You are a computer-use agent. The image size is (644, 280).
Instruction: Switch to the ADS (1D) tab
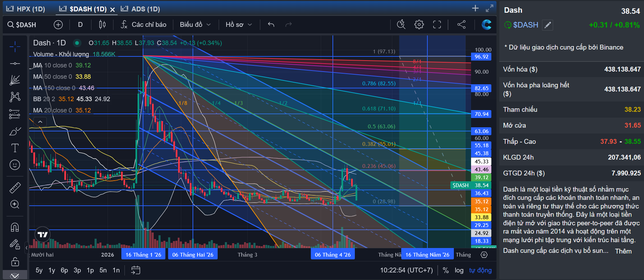(x=141, y=9)
